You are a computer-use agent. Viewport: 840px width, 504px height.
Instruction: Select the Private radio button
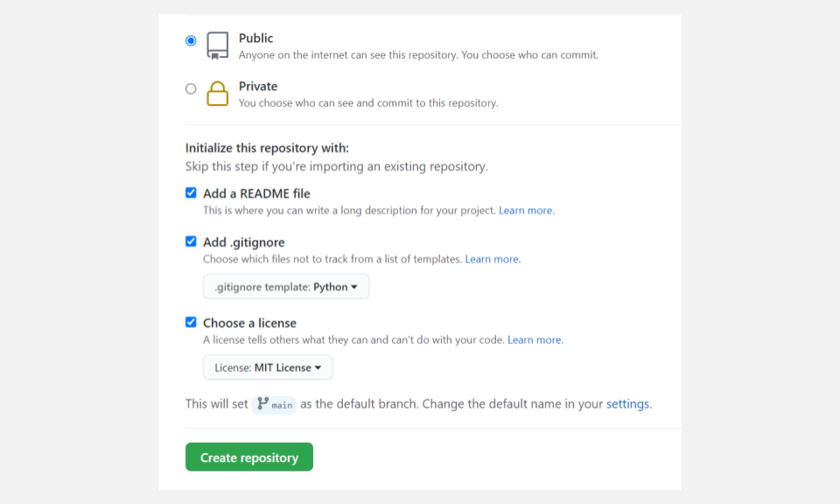(191, 88)
